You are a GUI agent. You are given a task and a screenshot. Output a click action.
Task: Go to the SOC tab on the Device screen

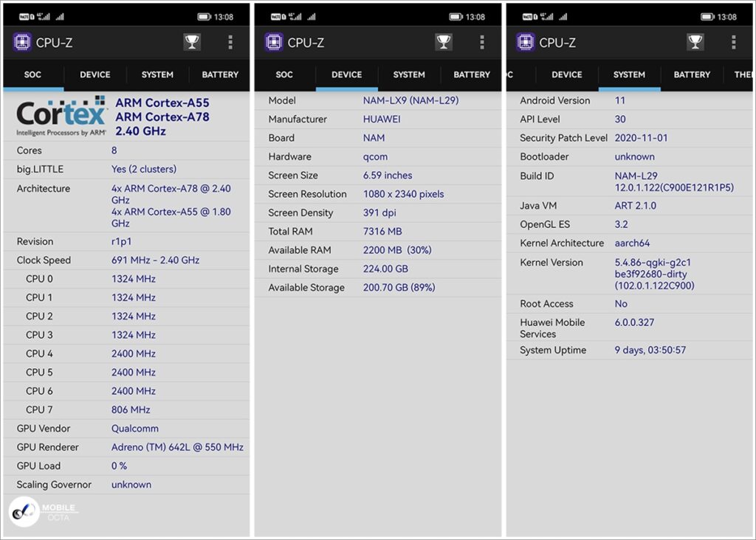pyautogui.click(x=284, y=75)
